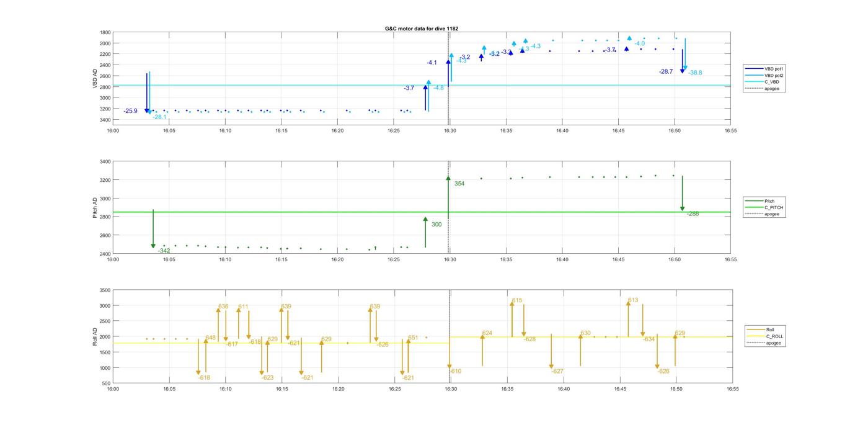Click the "615" roll data label
The width and height of the screenshot is (868, 430).
[x=517, y=301]
